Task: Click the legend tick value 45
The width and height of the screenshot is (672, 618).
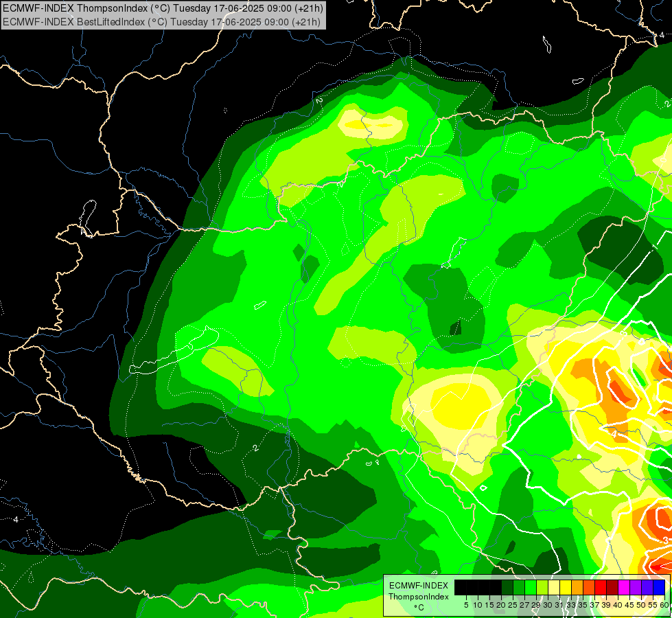Action: [629, 605]
